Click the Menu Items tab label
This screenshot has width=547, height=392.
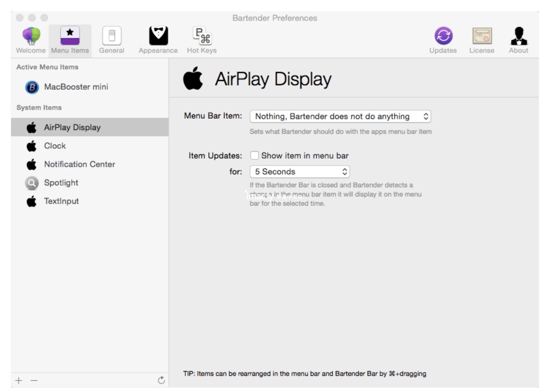(x=70, y=51)
